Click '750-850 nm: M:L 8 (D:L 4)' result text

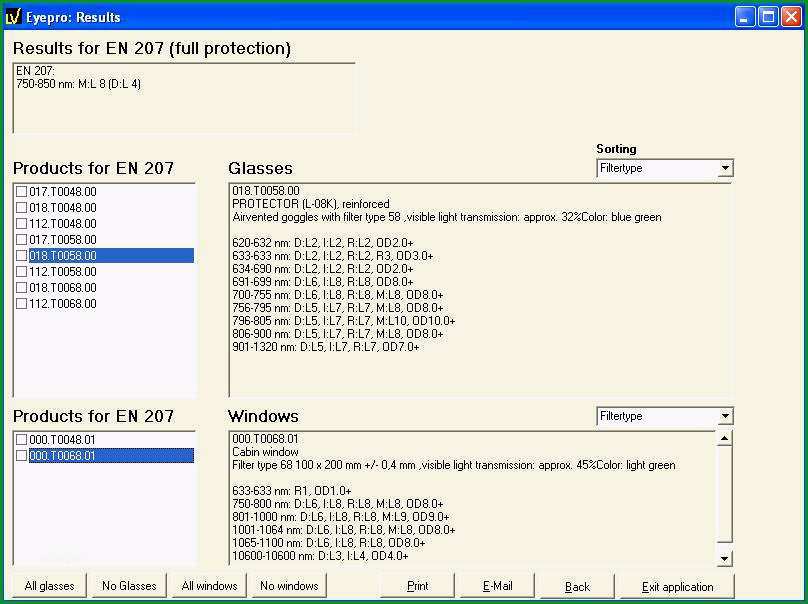point(78,83)
